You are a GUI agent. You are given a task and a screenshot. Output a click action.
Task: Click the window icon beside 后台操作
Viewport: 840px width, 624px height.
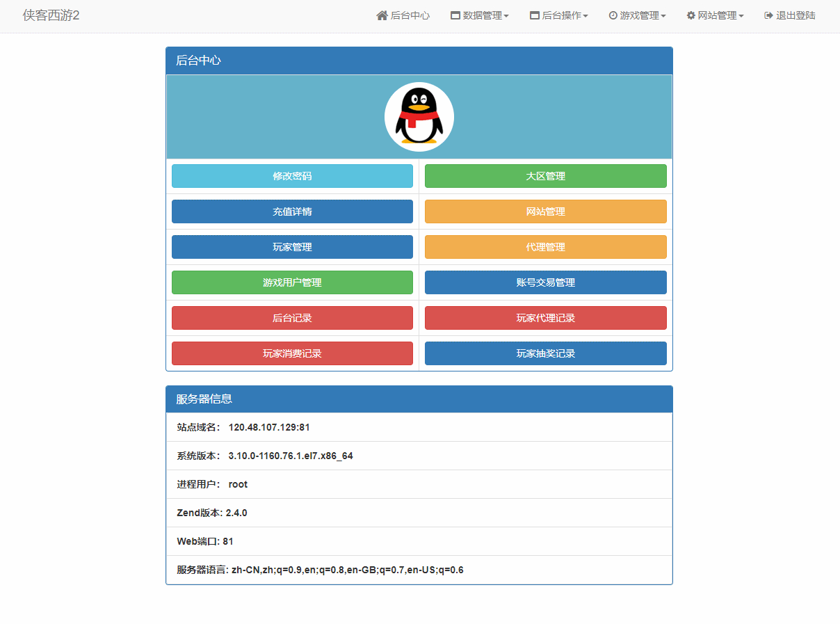tap(534, 15)
